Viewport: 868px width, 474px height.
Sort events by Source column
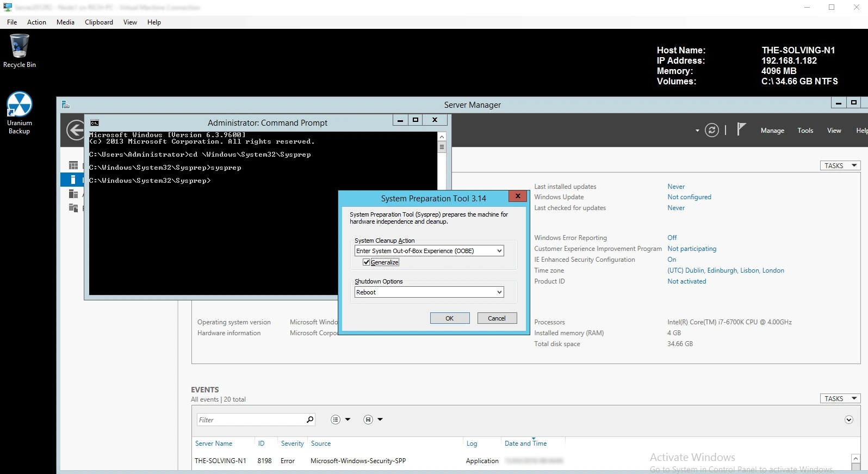[321, 444]
